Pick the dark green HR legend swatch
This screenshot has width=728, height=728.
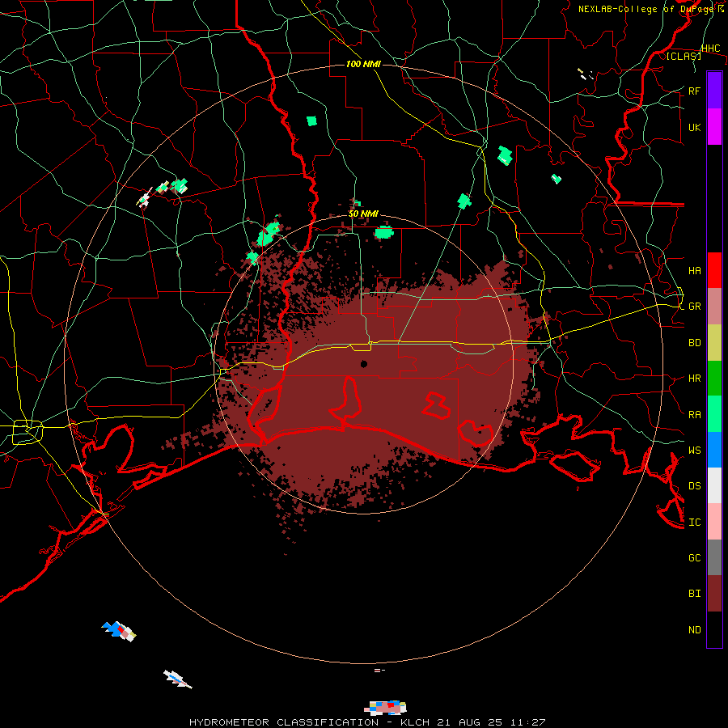tap(714, 378)
